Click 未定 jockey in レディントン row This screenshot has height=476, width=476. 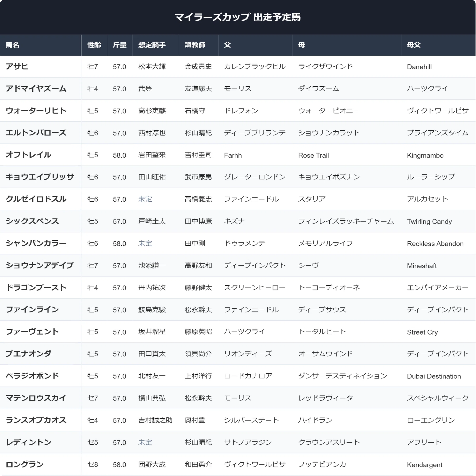145,442
